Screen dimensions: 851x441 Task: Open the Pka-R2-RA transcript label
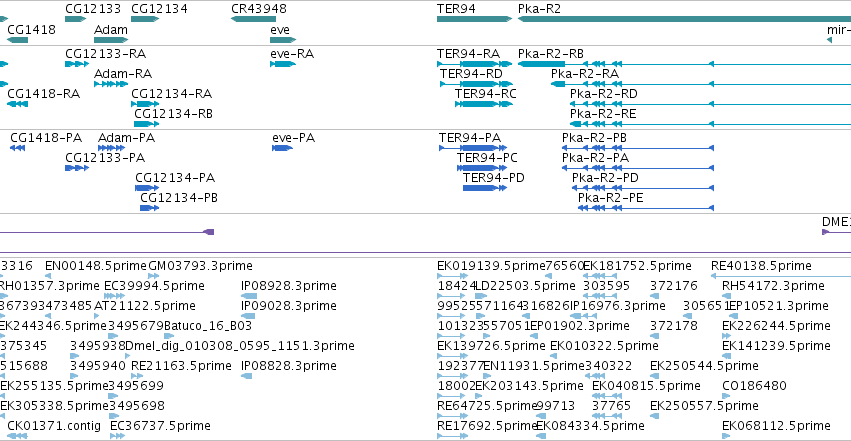tap(585, 74)
